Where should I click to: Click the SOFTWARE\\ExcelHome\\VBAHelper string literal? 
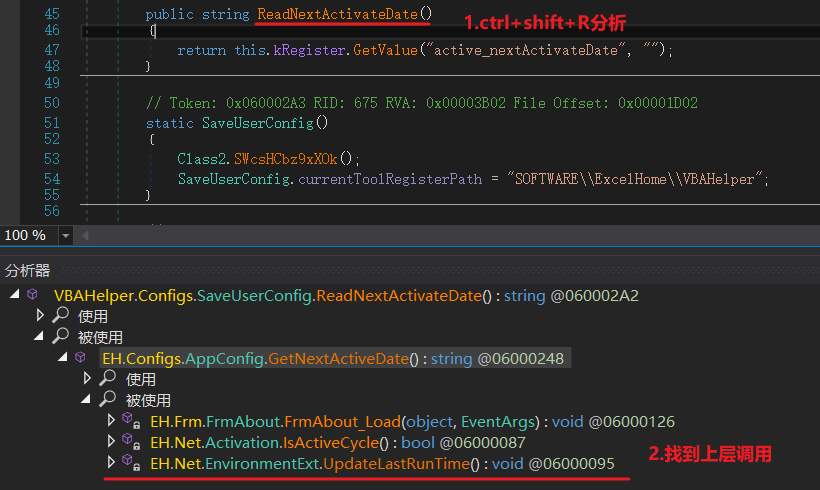tap(635, 179)
